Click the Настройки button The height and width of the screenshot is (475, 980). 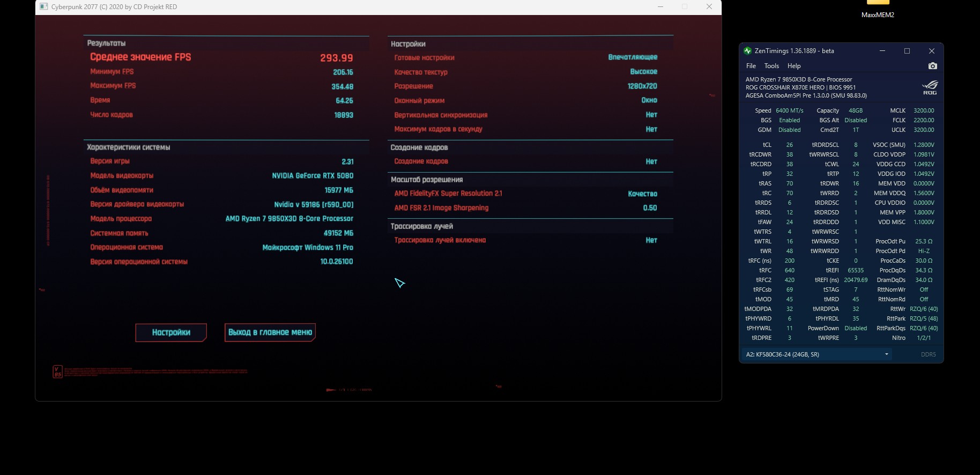(x=171, y=332)
